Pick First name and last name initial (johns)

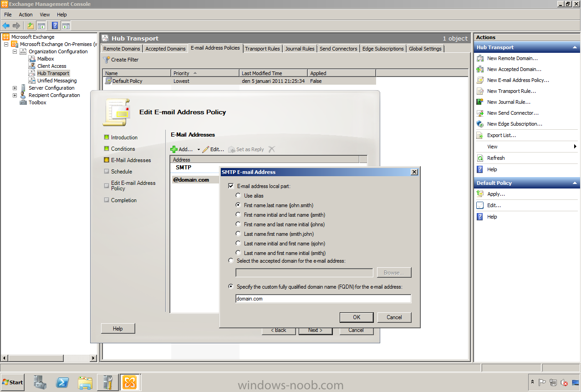click(x=238, y=224)
